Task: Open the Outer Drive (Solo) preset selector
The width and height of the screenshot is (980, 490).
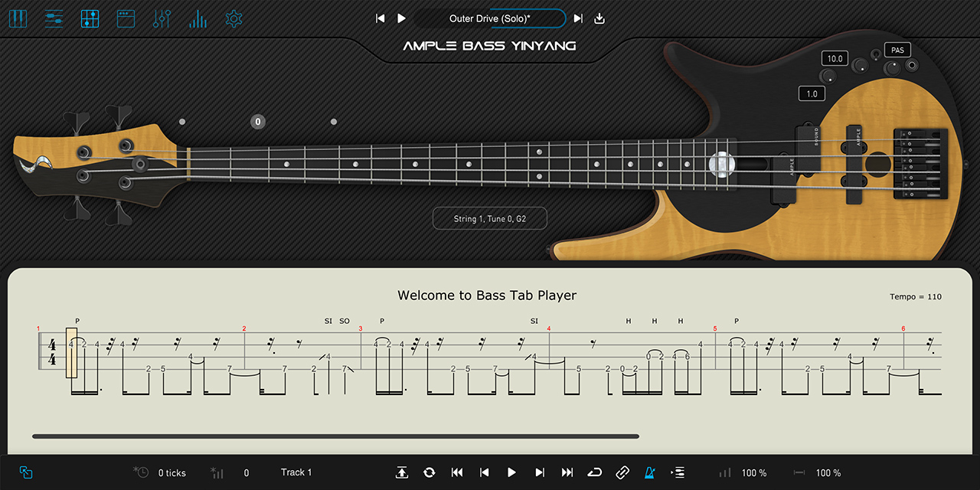Action: click(x=490, y=18)
